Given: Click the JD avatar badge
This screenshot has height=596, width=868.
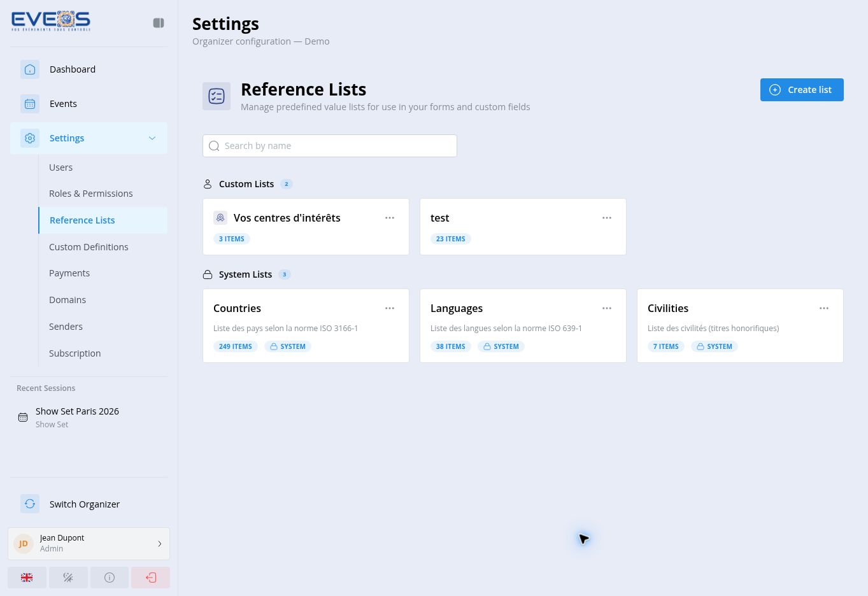Looking at the screenshot, I should click(24, 544).
